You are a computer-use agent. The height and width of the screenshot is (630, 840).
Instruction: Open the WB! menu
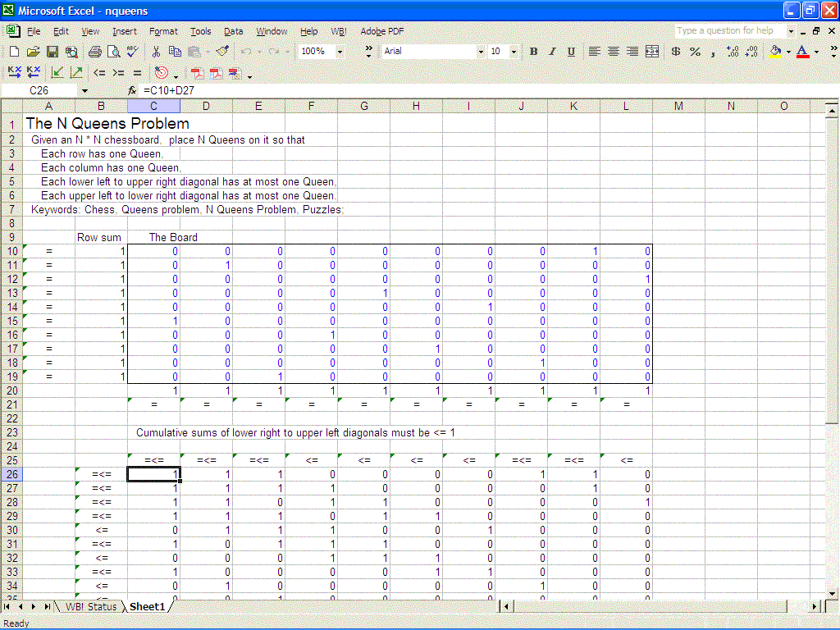(x=338, y=32)
